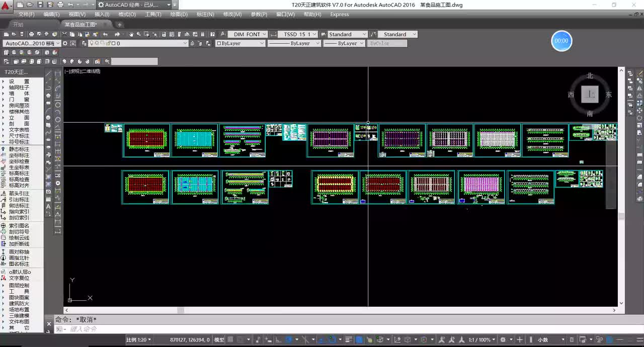Open the 1:1 / 100% annotation scale dropdown
The image size is (644, 347).
pyautogui.click(x=481, y=339)
